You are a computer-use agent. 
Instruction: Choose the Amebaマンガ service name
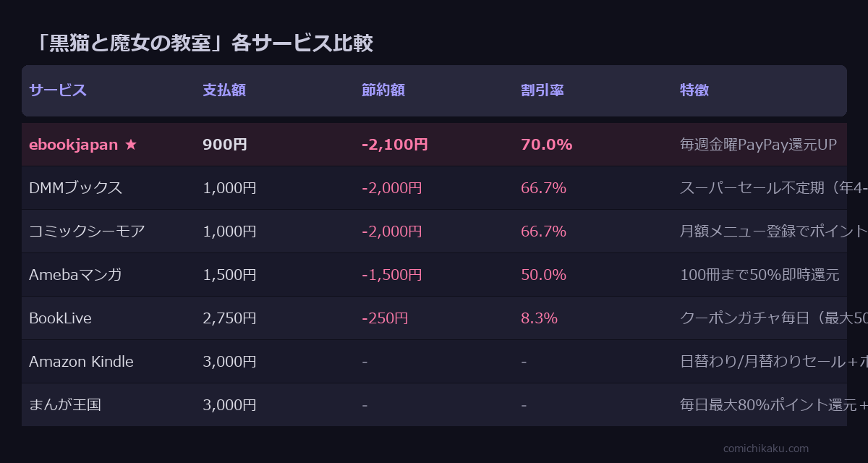[x=75, y=275]
